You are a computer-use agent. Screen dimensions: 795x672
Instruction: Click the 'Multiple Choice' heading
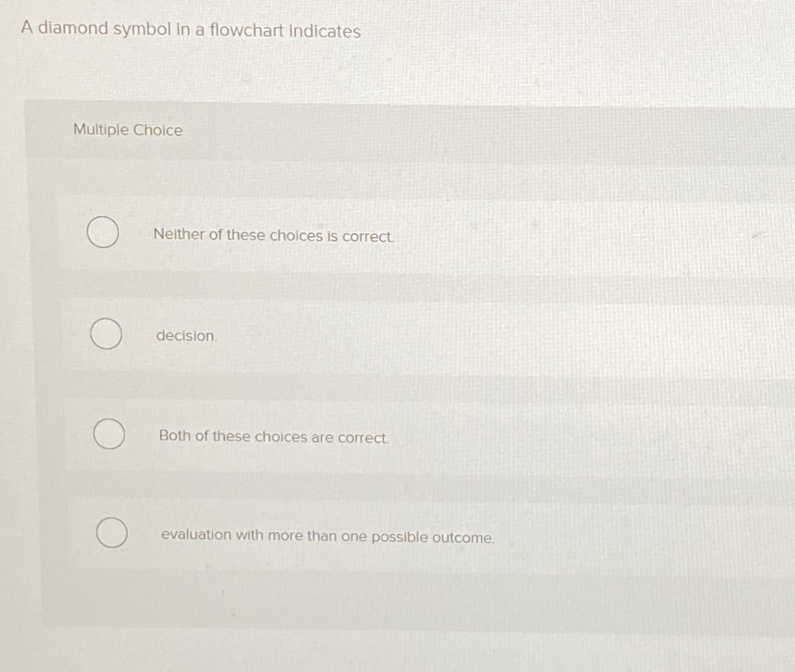pyautogui.click(x=127, y=130)
